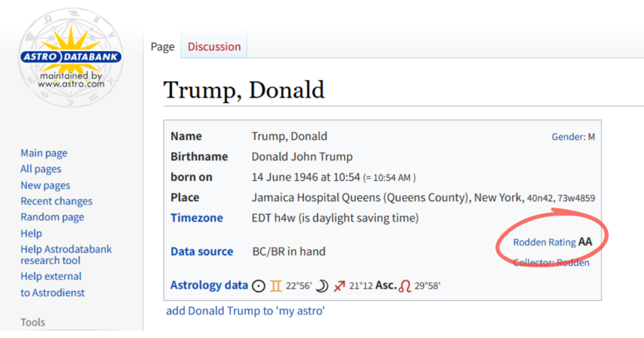Click the Sagittarius arrow glyph
This screenshot has width=644, height=338.
[x=339, y=286]
